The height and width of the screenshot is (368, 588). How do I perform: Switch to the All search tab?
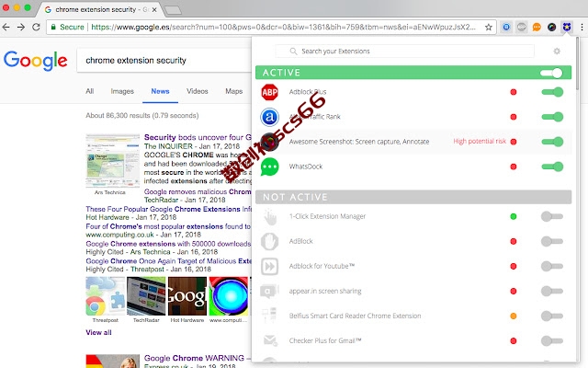coord(90,91)
